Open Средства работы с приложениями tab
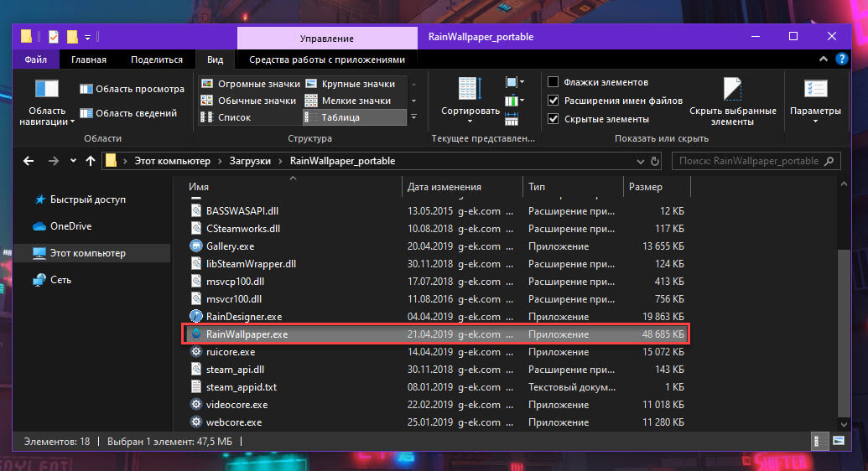 (x=326, y=60)
